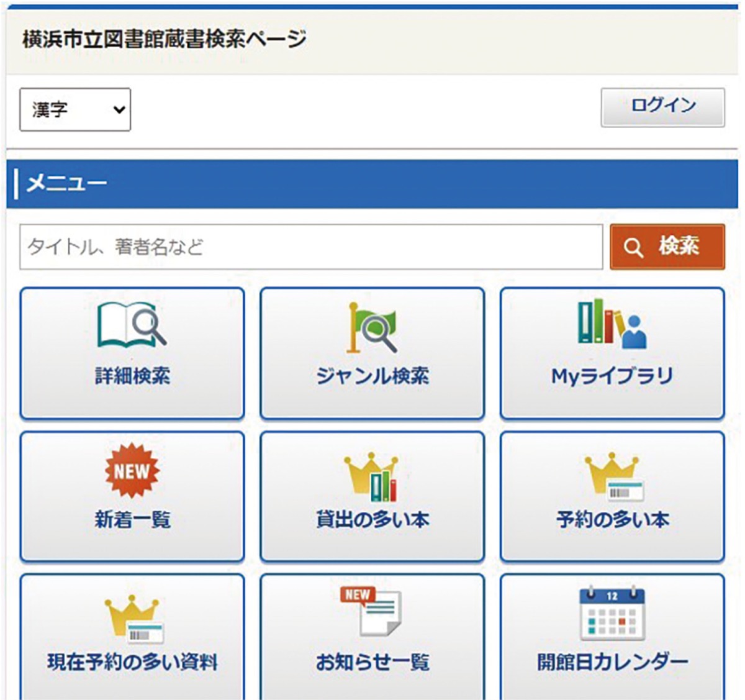
Task: Click the crown icon above 現在予約の多い資料
Action: coord(133,619)
